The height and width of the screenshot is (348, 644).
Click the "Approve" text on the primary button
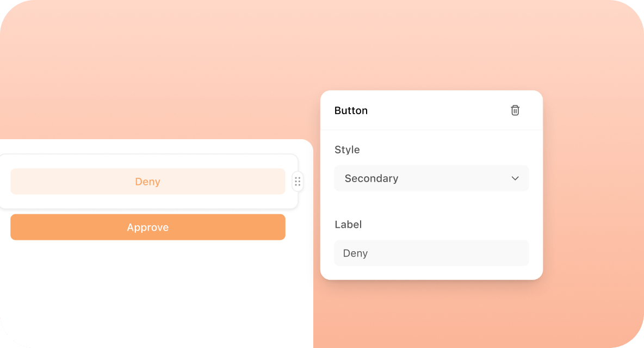point(148,227)
